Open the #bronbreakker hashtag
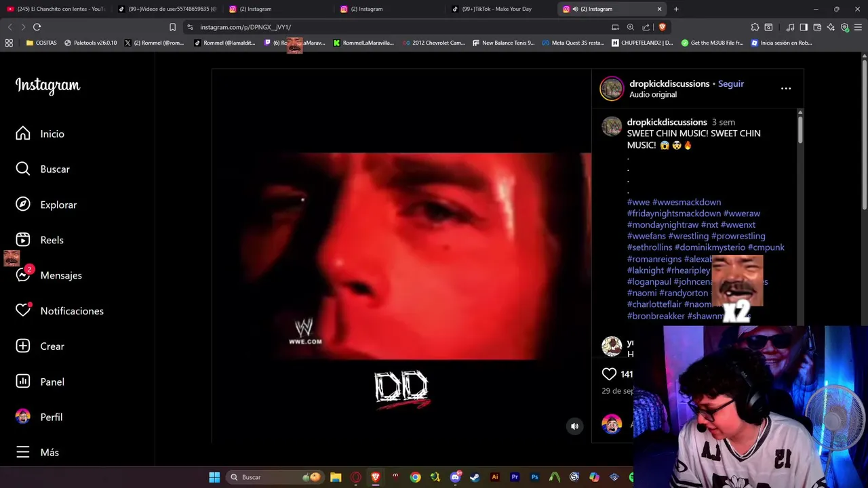This screenshot has width=868, height=488. 656,316
